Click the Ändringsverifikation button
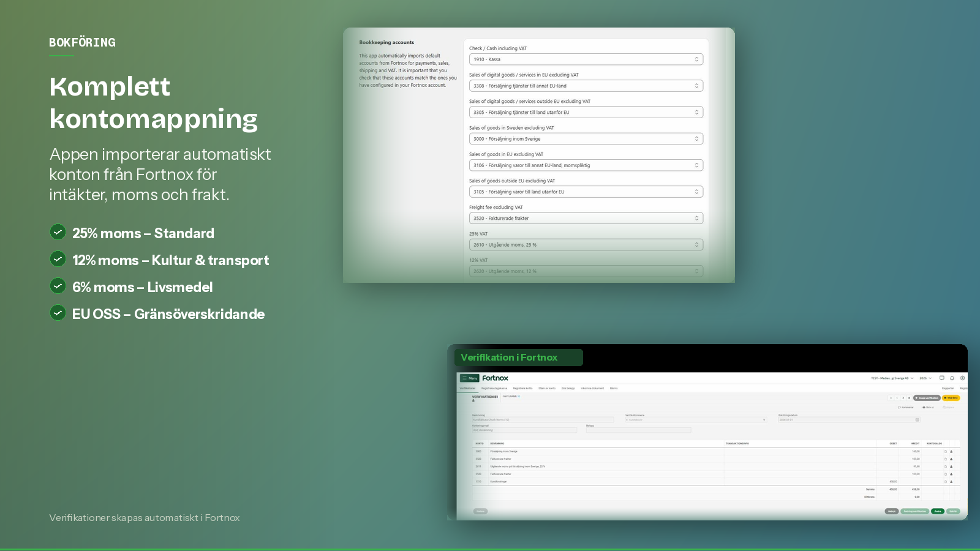The image size is (980, 551). pyautogui.click(x=915, y=511)
